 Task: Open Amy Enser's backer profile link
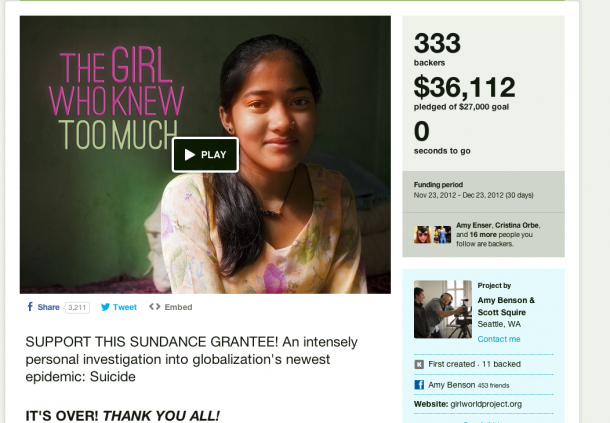474,225
